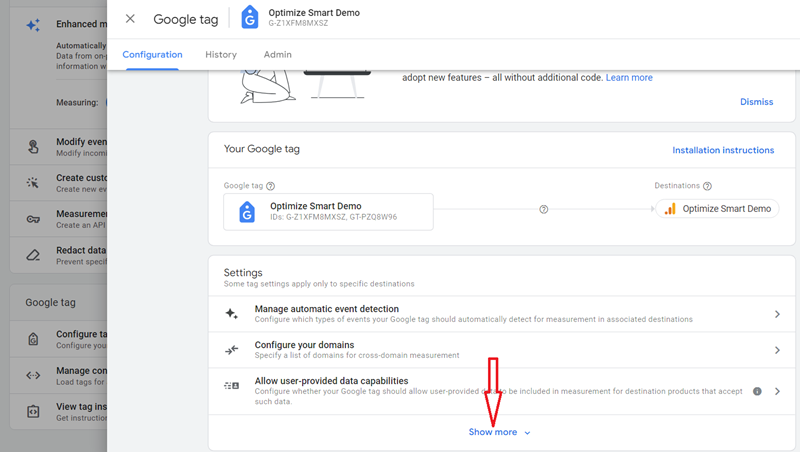The width and height of the screenshot is (800, 452).
Task: Expand chevron for user-provided data capabilities
Action: pyautogui.click(x=777, y=391)
